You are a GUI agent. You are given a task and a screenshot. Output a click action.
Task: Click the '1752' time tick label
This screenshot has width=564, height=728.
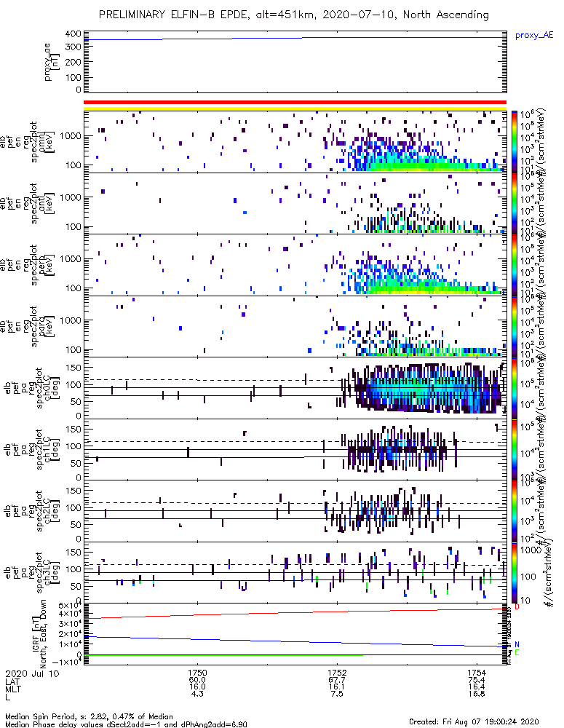[x=337, y=672]
